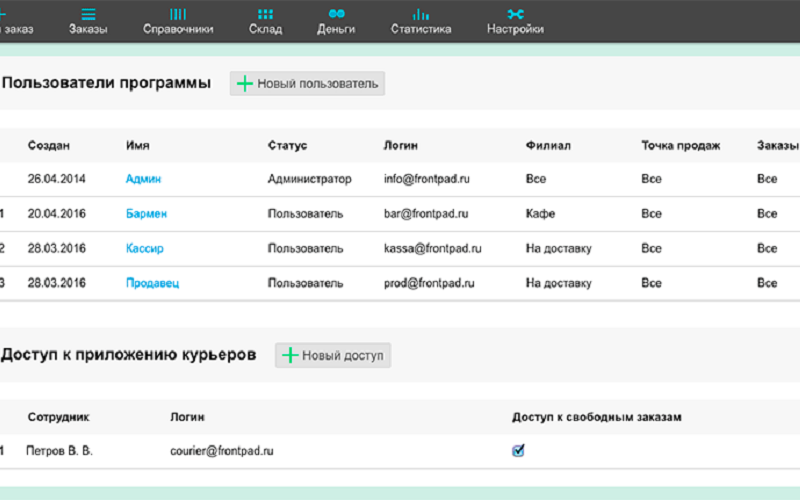The image size is (800, 500).
Task: Open the Справочники columns icon
Action: coord(178,14)
